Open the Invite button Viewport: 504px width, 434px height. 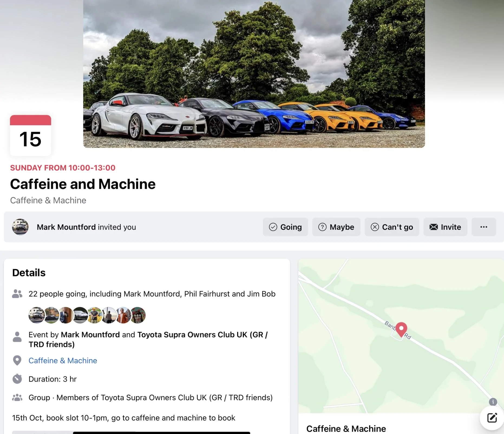tap(445, 227)
